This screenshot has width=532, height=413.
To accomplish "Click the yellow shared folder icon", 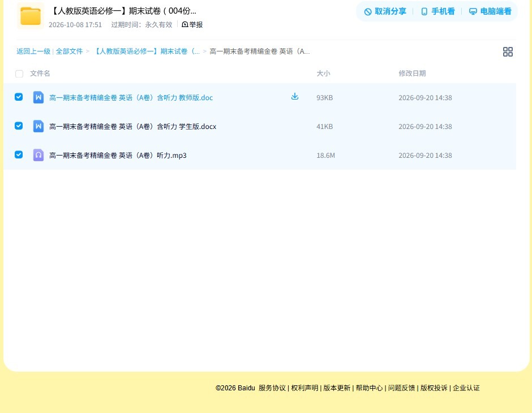I will coord(31,16).
